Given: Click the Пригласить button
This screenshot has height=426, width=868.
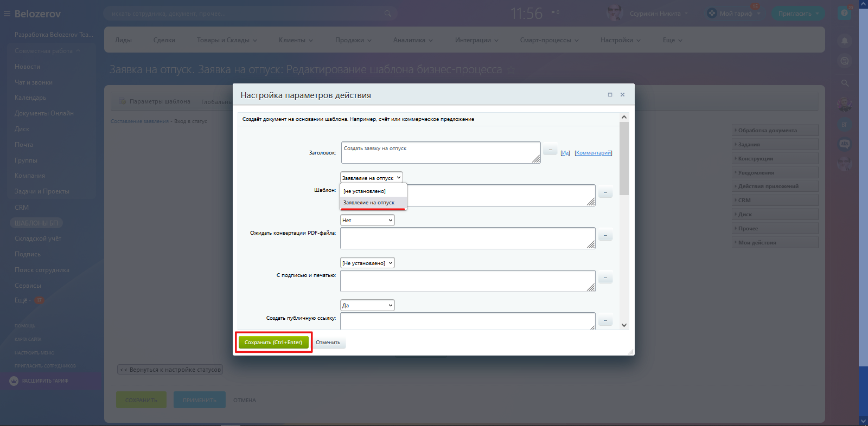Looking at the screenshot, I should pos(798,14).
